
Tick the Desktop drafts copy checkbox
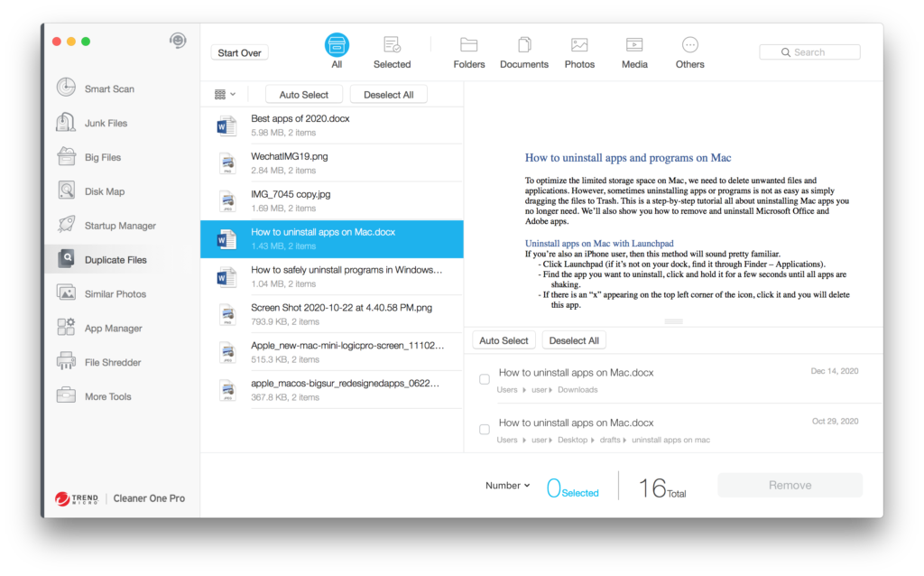tap(485, 430)
